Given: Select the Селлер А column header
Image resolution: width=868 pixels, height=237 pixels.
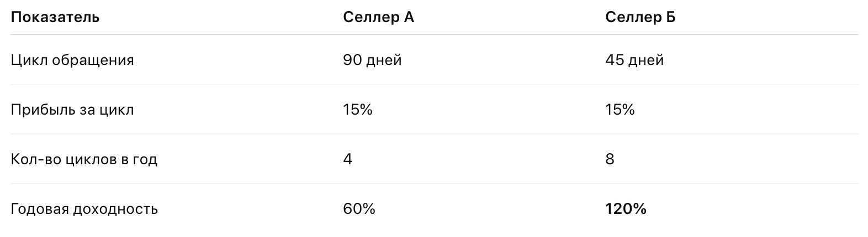Looking at the screenshot, I should tap(378, 18).
